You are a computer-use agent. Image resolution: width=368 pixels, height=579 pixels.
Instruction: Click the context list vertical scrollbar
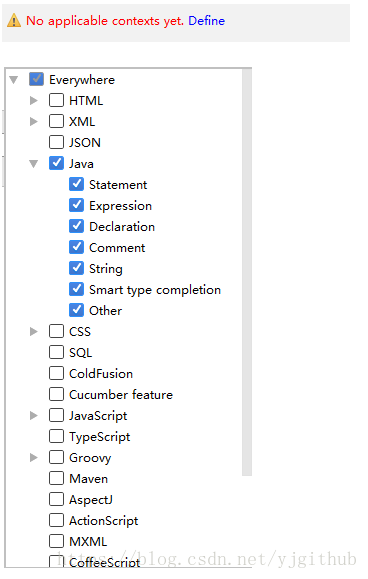pyautogui.click(x=247, y=273)
